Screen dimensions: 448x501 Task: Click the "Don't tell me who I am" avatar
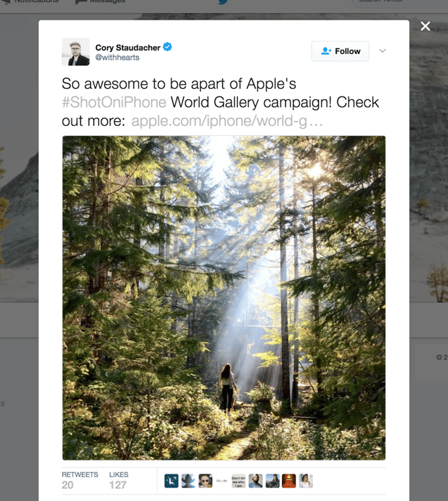239,481
